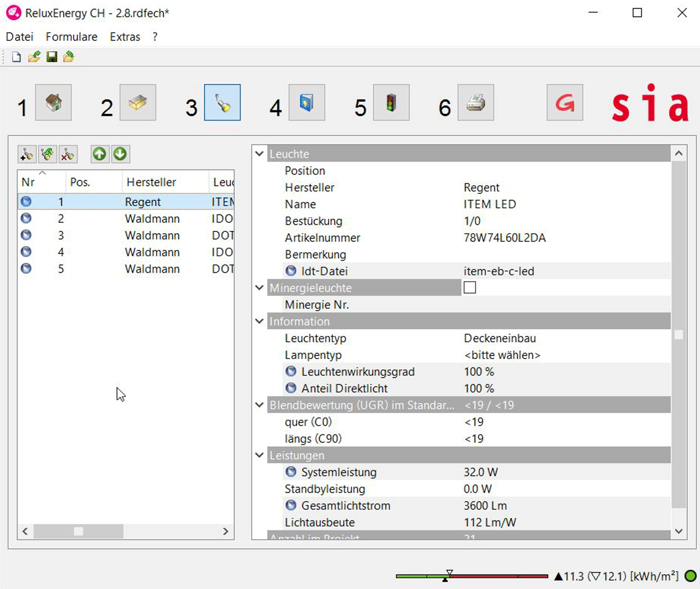Click the globe icon beside Leuchtenwirkungsgrad

(291, 372)
